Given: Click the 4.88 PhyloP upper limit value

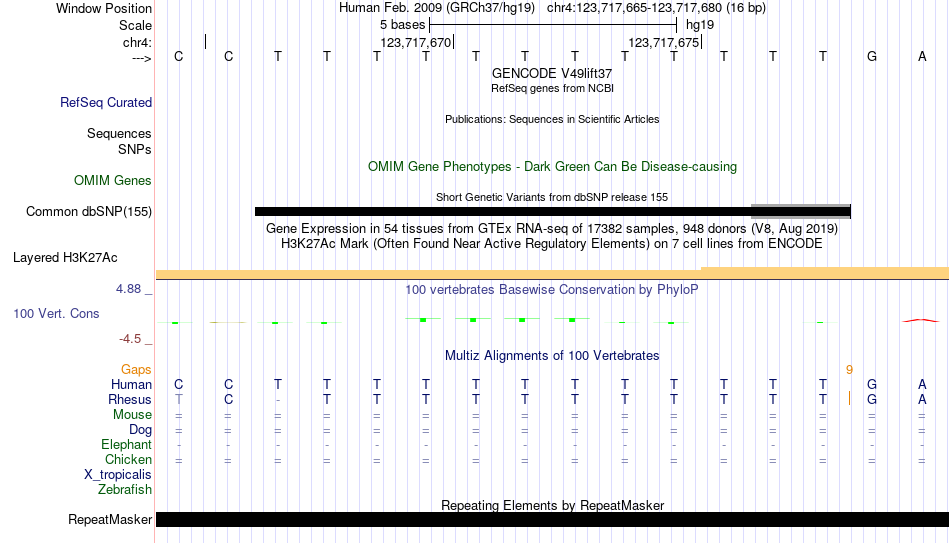Looking at the screenshot, I should (128, 289).
